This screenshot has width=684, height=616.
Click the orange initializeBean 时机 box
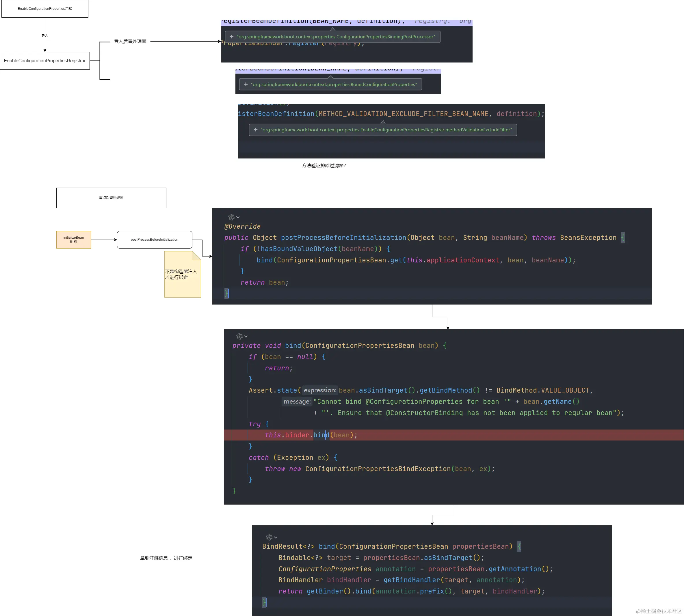pos(73,240)
